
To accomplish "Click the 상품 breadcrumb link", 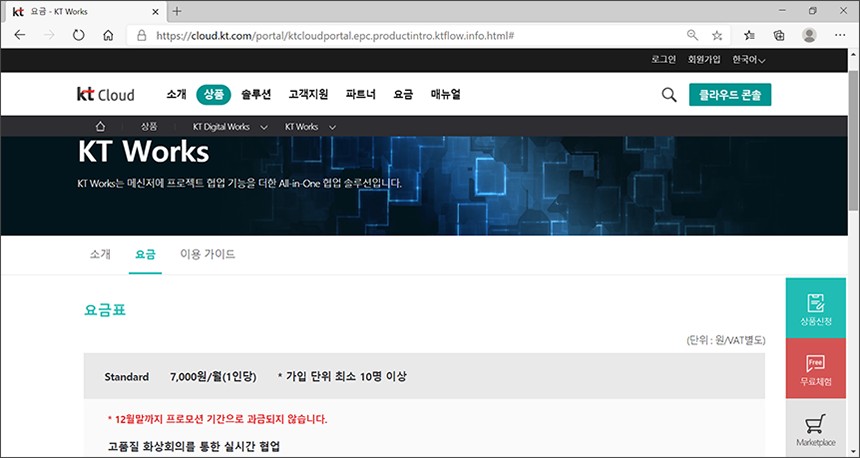I will point(149,127).
